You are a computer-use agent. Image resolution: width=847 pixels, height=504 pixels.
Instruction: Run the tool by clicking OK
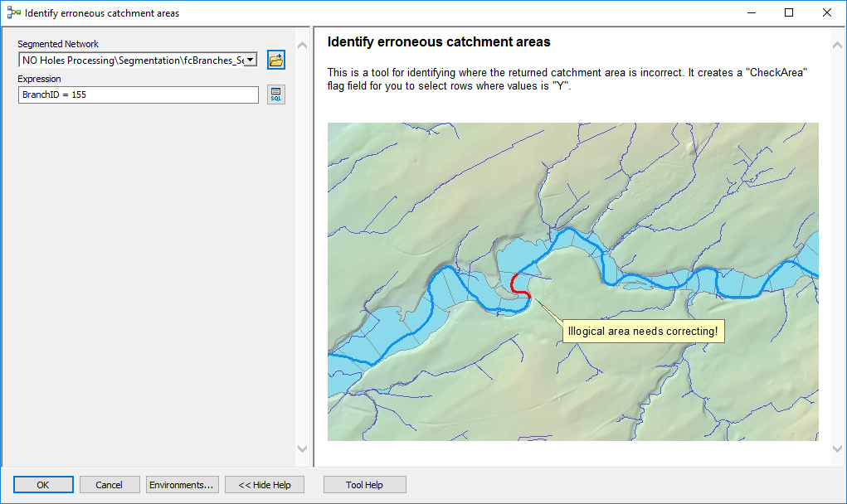pos(43,484)
